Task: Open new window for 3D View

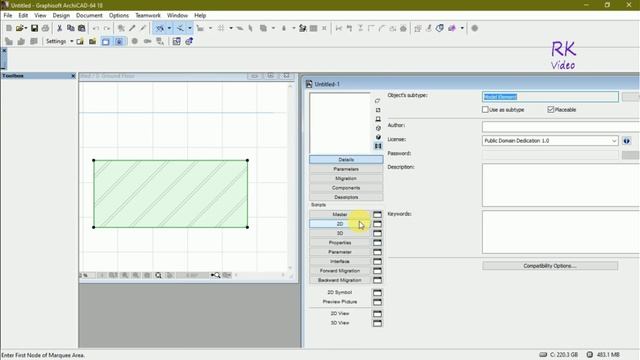Action: tap(377, 323)
